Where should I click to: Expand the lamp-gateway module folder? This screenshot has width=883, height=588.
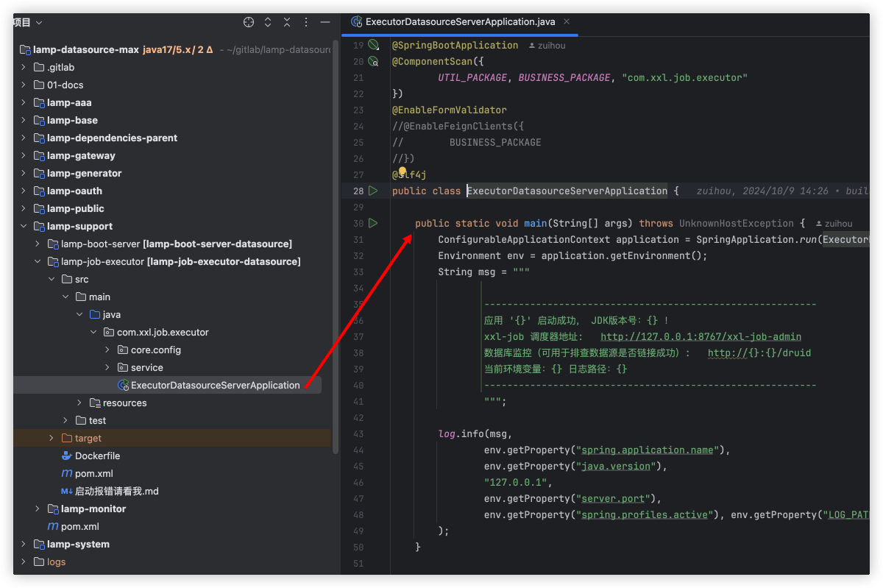24,155
